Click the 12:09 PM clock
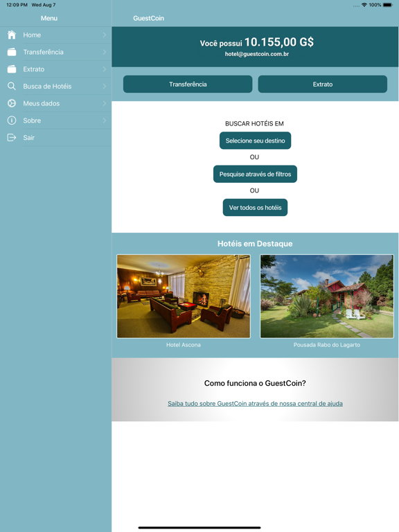Image resolution: width=399 pixels, height=532 pixels. coord(17,5)
